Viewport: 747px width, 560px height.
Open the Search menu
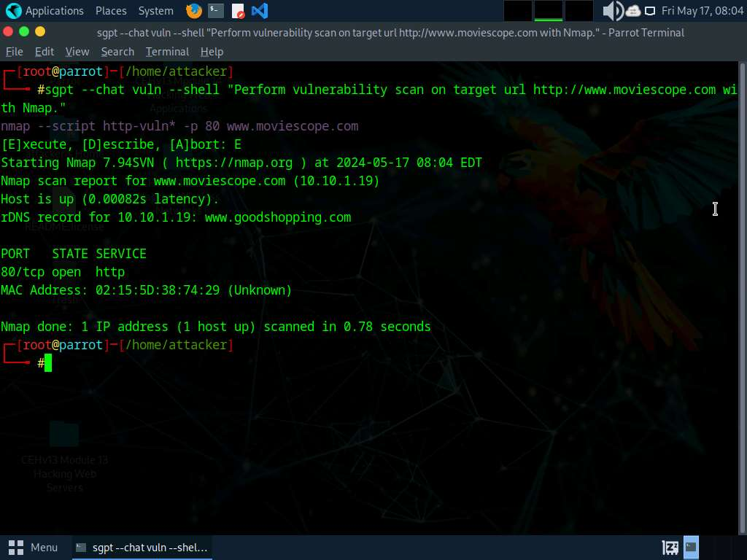tap(117, 52)
